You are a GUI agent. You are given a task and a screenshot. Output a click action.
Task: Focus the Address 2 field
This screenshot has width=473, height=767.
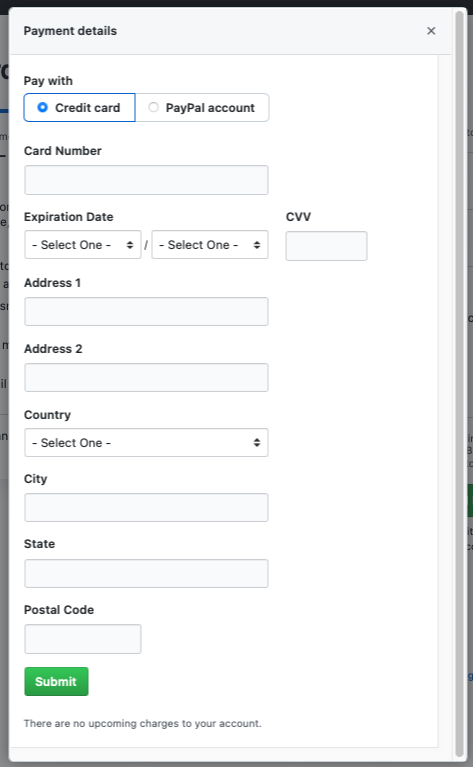coord(146,377)
